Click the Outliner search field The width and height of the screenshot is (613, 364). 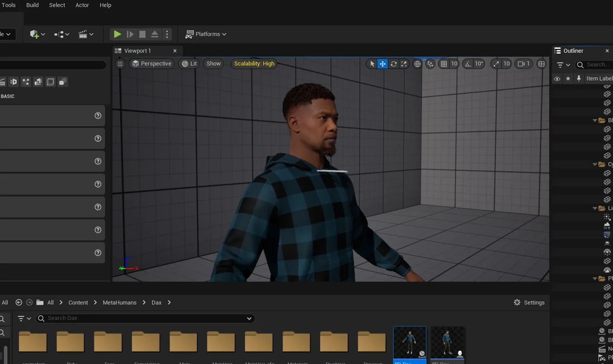point(595,65)
